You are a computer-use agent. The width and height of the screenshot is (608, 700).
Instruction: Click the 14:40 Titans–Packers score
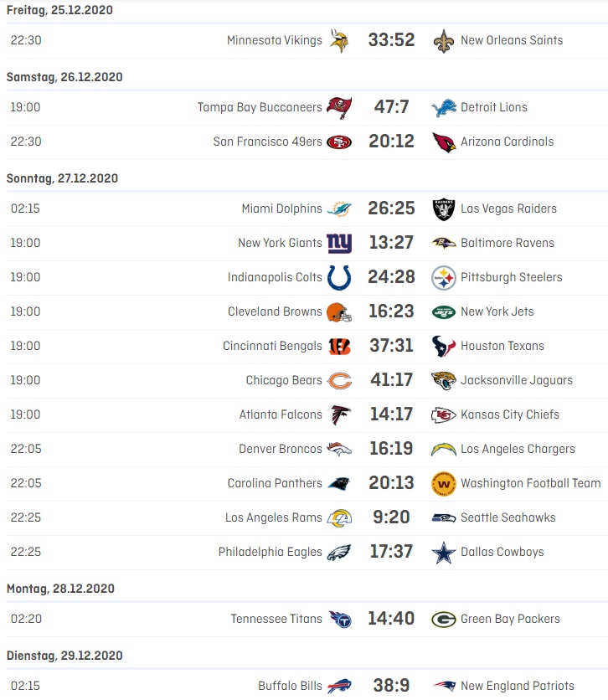point(391,619)
